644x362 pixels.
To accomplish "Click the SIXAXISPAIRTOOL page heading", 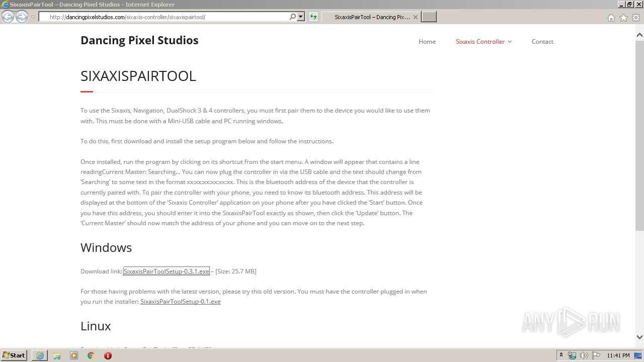I will [138, 76].
